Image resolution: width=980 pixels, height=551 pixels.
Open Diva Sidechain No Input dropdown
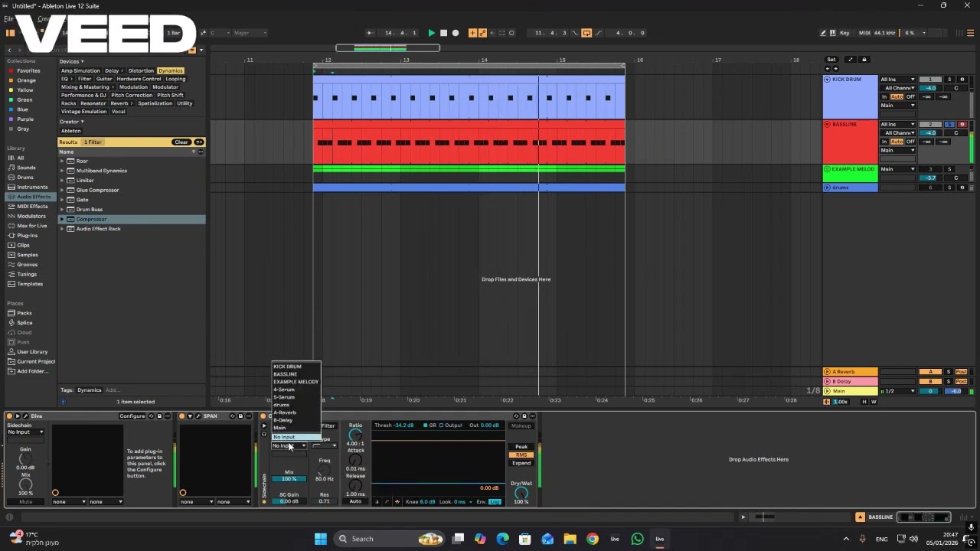coord(26,432)
